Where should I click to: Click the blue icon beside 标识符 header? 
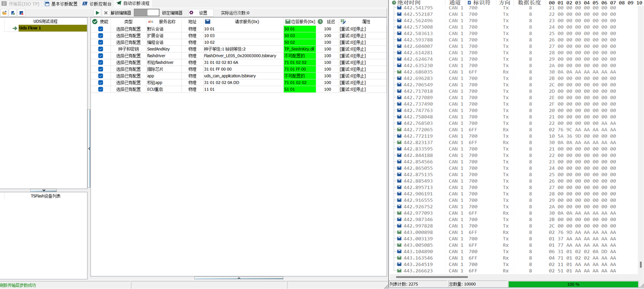[469, 3]
